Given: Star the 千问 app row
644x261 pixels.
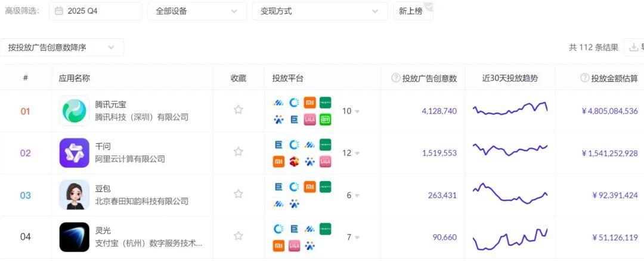Looking at the screenshot, I should 239,152.
